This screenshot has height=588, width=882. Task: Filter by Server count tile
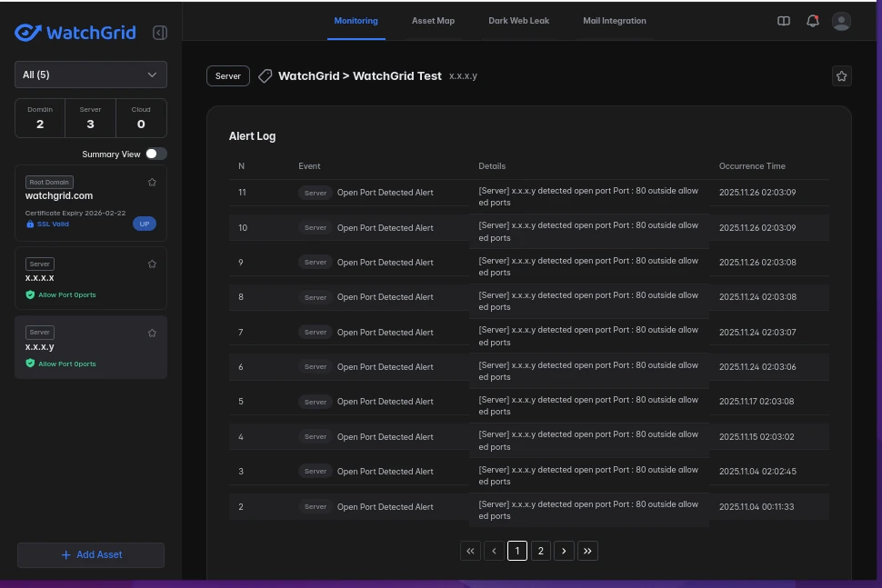91,118
